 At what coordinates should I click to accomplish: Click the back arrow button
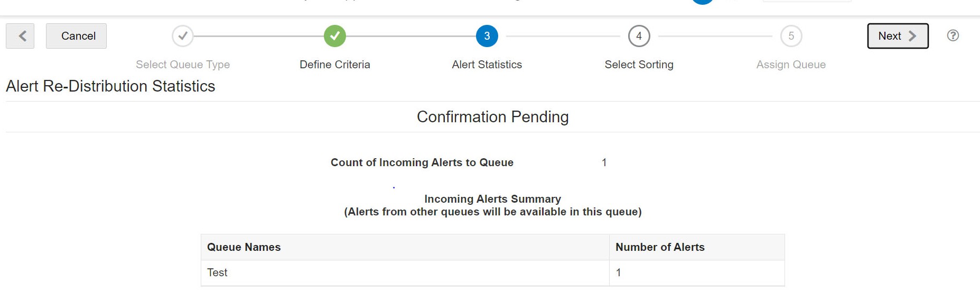click(x=20, y=36)
